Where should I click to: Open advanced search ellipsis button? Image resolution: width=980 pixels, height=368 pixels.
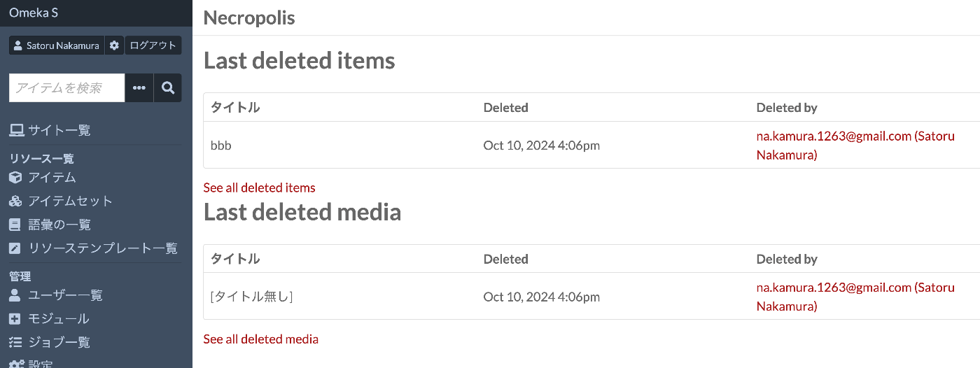point(139,88)
